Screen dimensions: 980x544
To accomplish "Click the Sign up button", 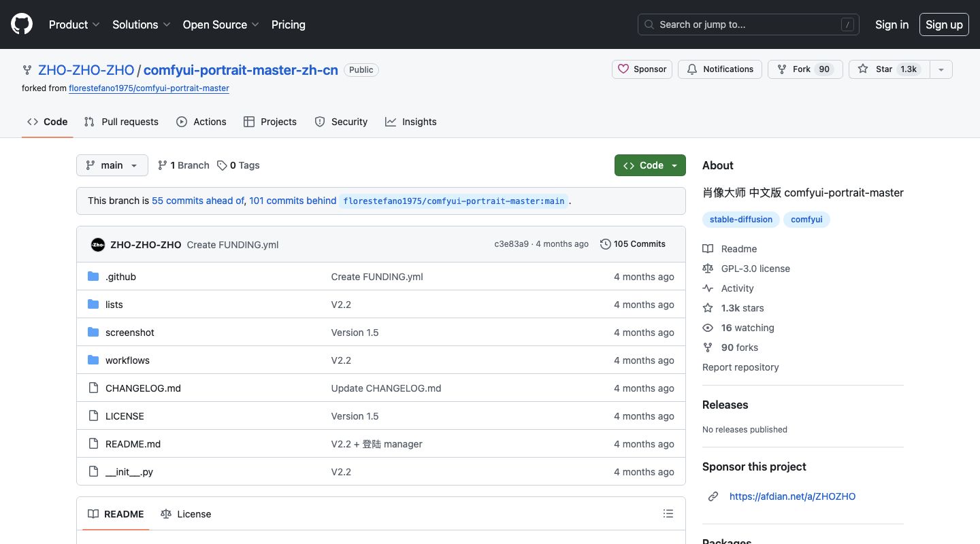I will (x=944, y=24).
